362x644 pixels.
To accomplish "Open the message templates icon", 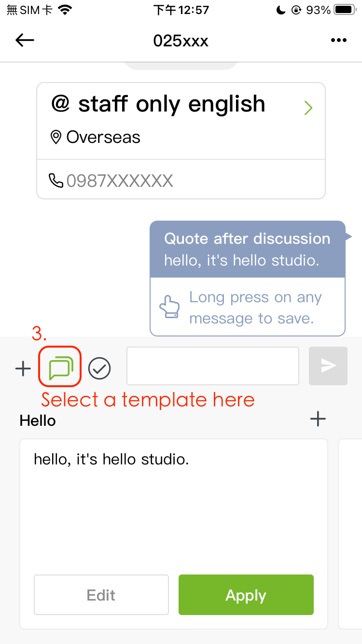I will tap(60, 368).
